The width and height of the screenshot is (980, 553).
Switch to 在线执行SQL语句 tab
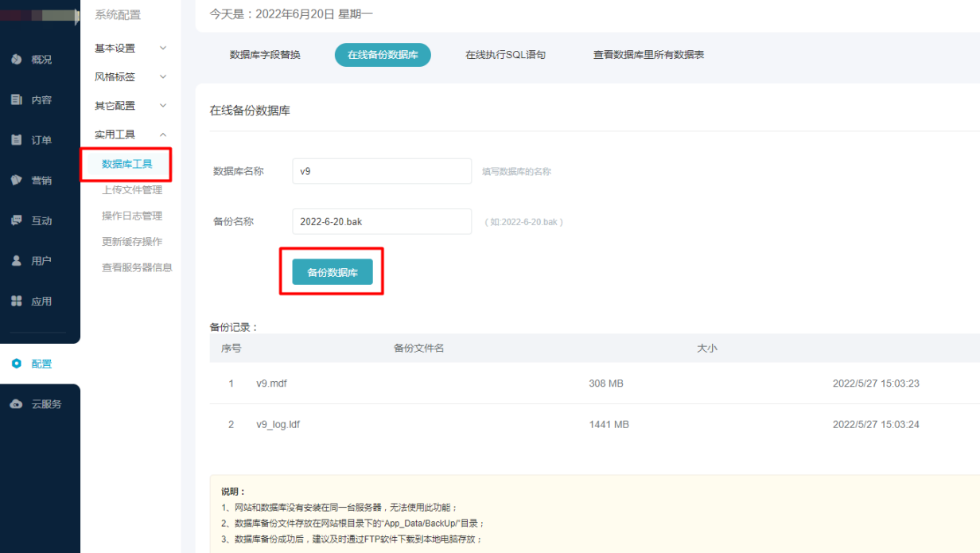pyautogui.click(x=505, y=55)
